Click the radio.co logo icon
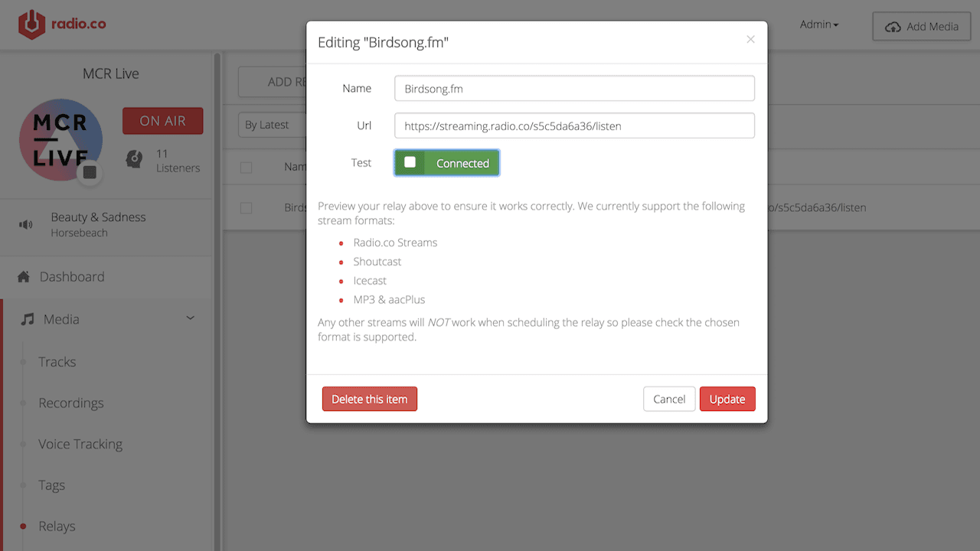This screenshot has height=551, width=980. [31, 24]
